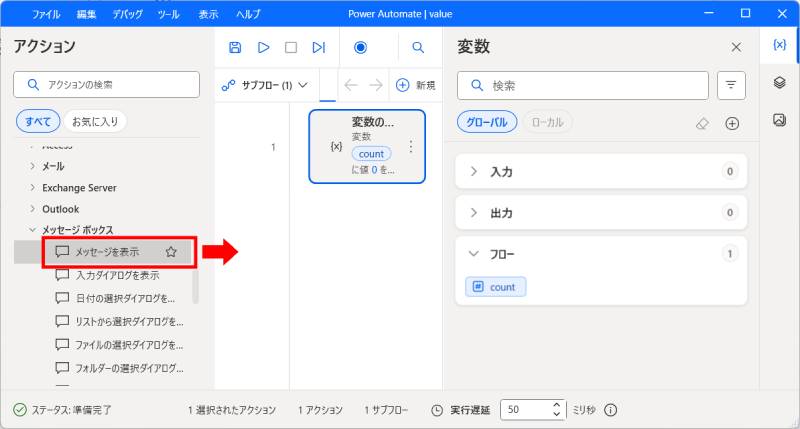Open the 編集 menu
Viewport: 800px width, 429px height.
coord(86,14)
